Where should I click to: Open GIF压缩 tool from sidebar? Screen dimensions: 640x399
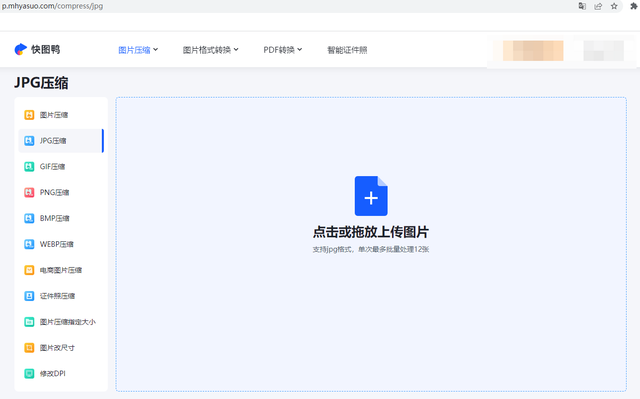pos(61,166)
